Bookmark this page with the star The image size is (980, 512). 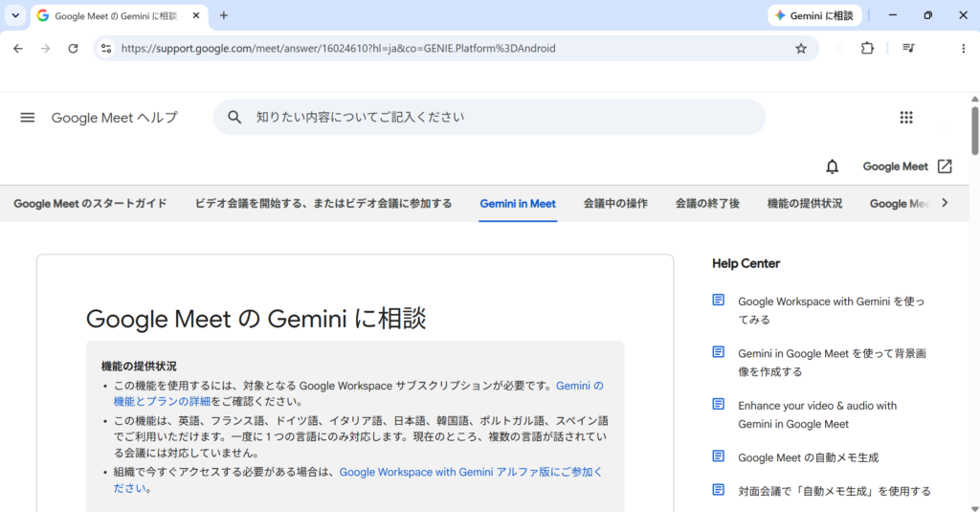801,48
